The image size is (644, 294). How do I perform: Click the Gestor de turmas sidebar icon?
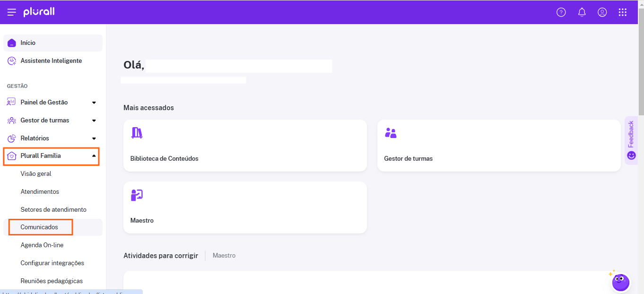pos(12,121)
